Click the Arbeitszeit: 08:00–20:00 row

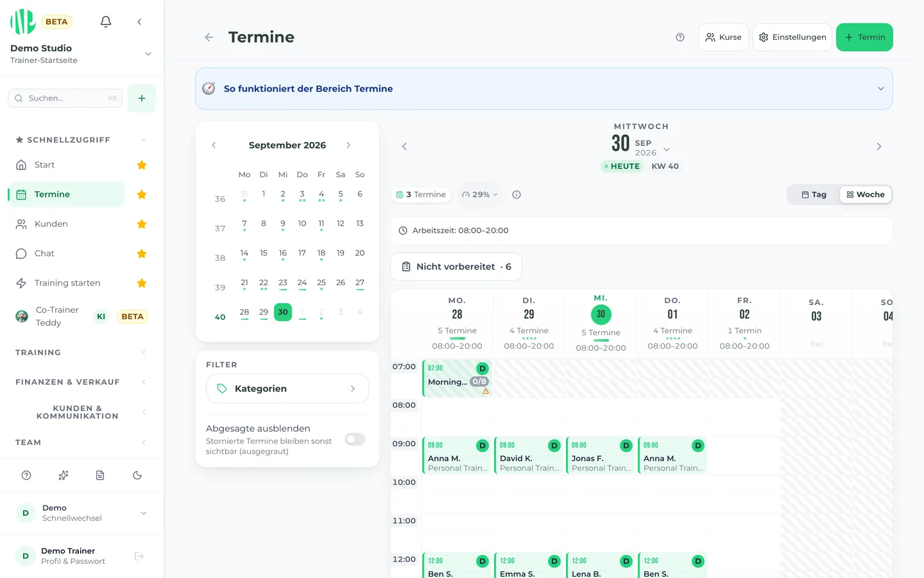[x=642, y=231]
